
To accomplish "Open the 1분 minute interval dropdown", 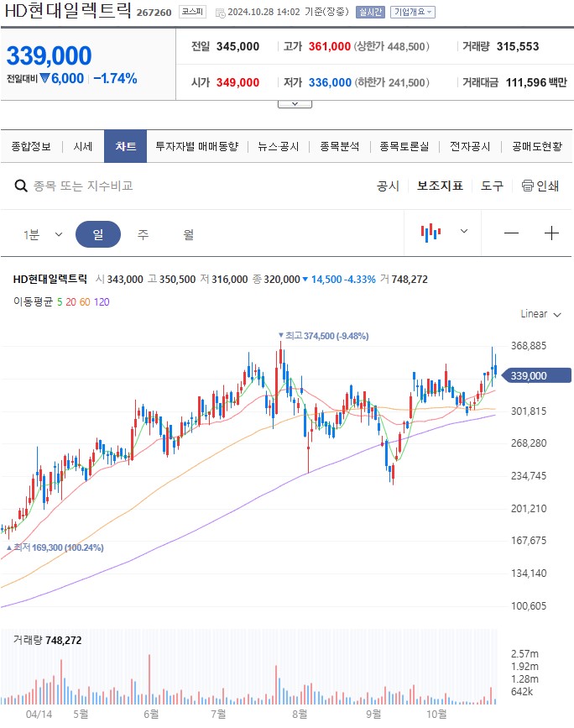I will pyautogui.click(x=43, y=234).
